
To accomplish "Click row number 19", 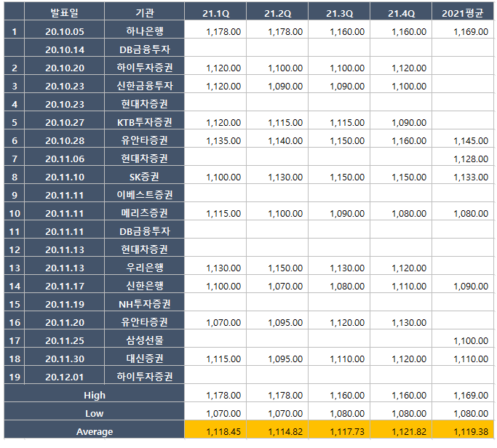I will coord(15,377).
